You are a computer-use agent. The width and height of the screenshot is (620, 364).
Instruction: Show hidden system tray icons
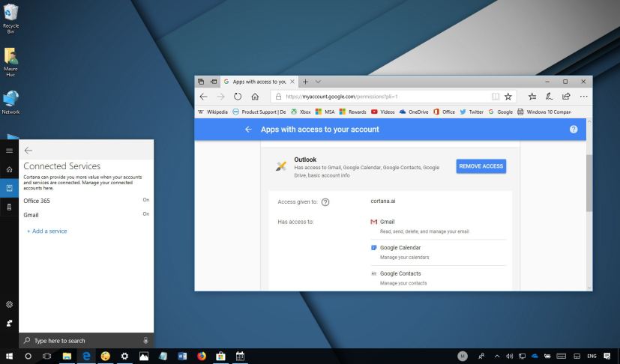pyautogui.click(x=497, y=356)
